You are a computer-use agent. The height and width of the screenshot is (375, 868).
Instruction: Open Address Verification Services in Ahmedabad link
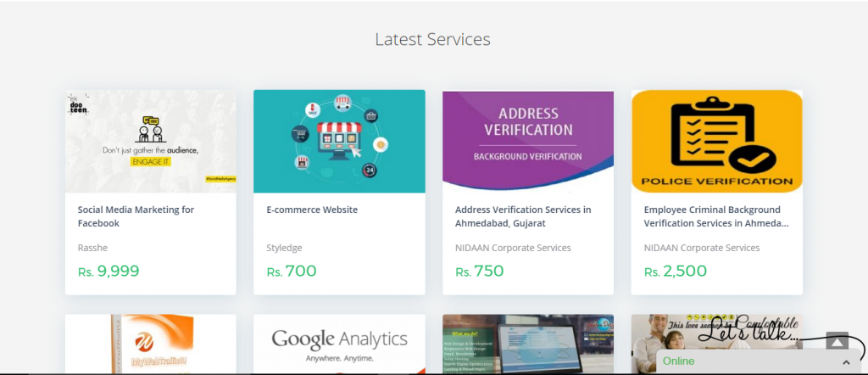[523, 216]
